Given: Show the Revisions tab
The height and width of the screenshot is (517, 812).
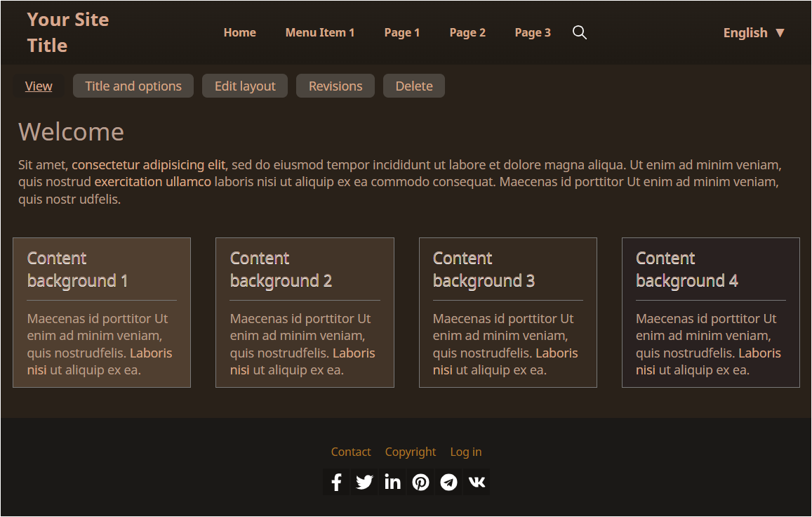Looking at the screenshot, I should pos(335,86).
